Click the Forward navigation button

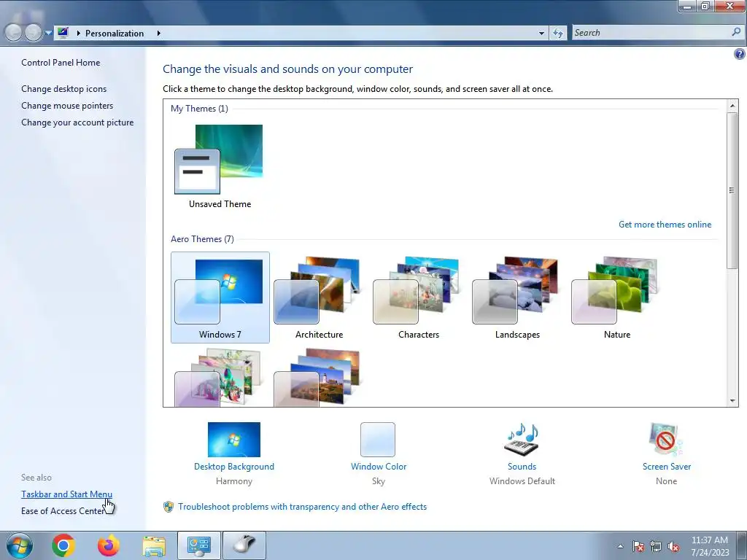pos(34,32)
